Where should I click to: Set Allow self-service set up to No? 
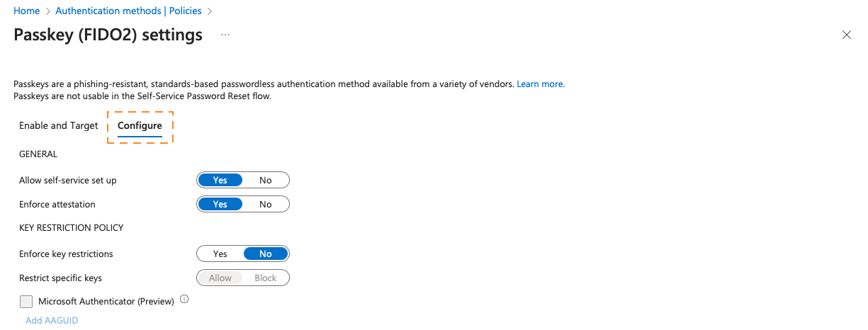pyautogui.click(x=265, y=180)
